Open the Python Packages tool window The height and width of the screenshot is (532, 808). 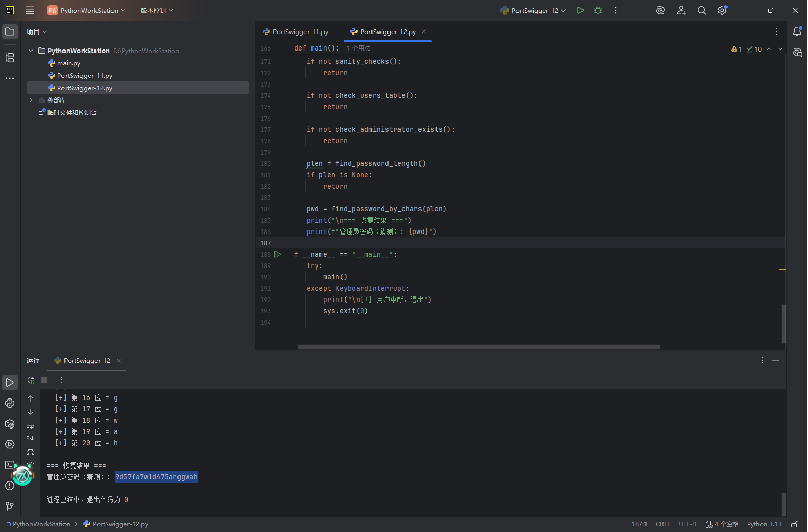click(10, 424)
